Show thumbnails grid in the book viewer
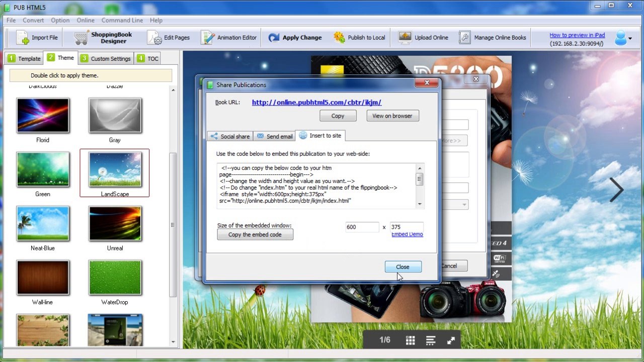Screen dimensions: 644x362 pyautogui.click(x=410, y=340)
